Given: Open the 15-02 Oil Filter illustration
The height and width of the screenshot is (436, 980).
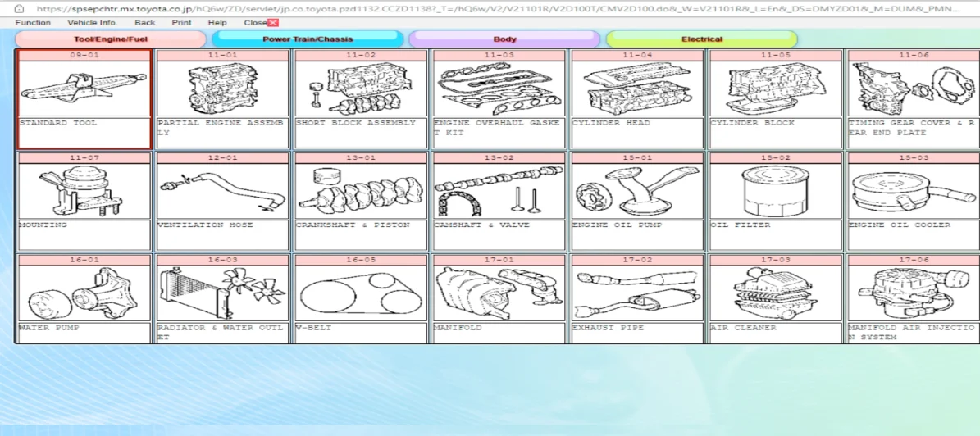Looking at the screenshot, I should point(775,190).
